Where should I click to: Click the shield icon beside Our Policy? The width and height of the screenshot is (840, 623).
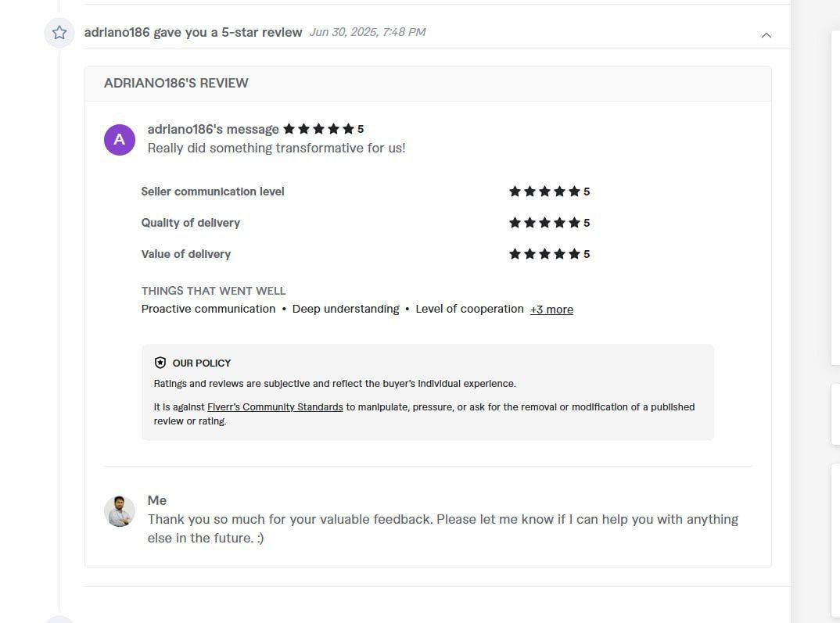pos(160,363)
